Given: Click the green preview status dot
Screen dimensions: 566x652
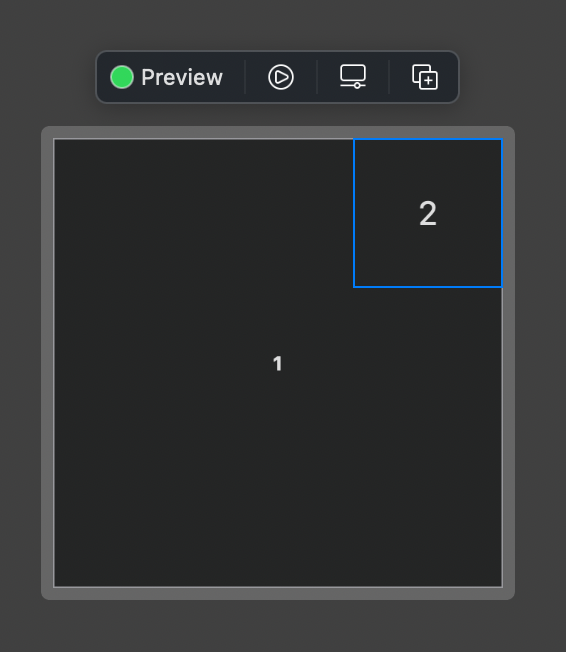Looking at the screenshot, I should coord(122,77).
